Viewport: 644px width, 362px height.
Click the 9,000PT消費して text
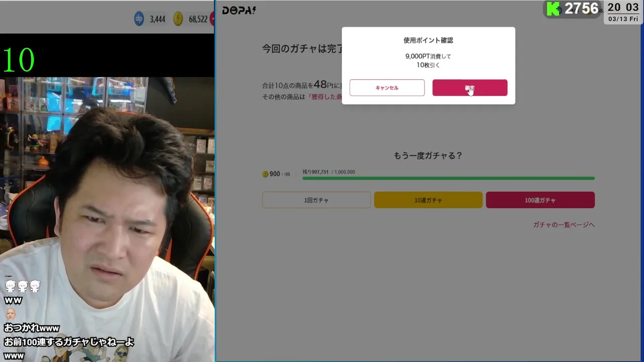(428, 56)
